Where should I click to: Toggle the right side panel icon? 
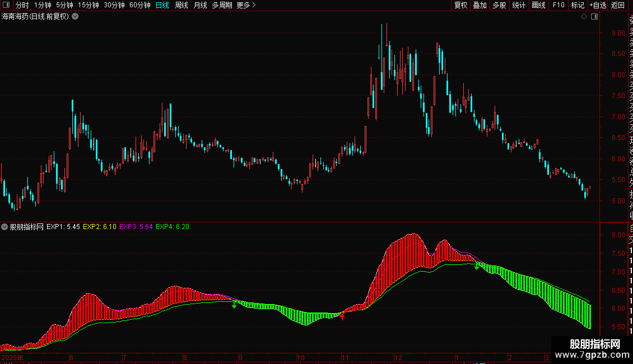(594, 17)
